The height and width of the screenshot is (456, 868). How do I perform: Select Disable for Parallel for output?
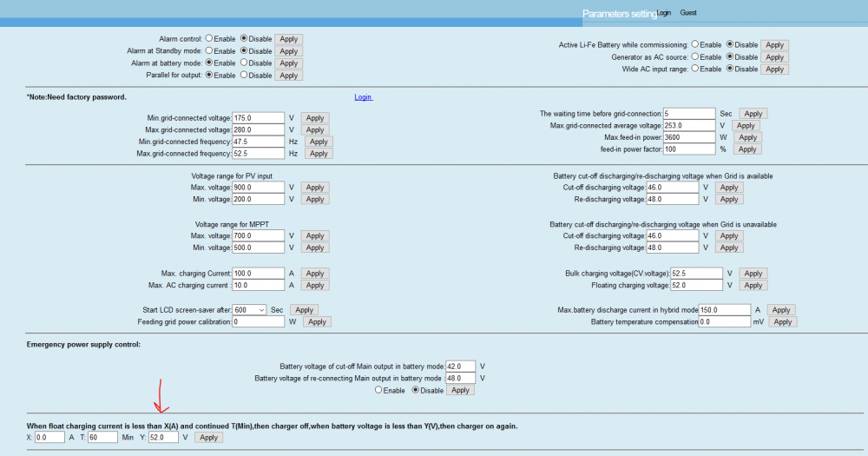[244, 75]
